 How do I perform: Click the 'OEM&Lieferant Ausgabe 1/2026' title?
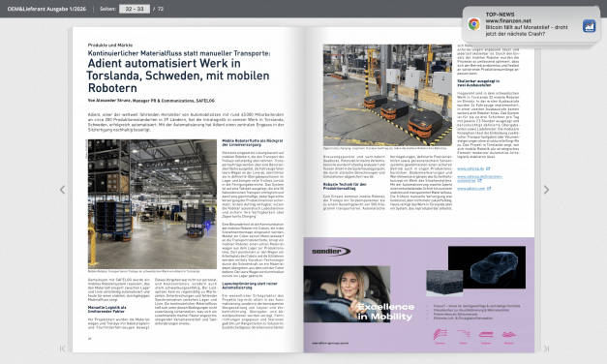(46, 9)
